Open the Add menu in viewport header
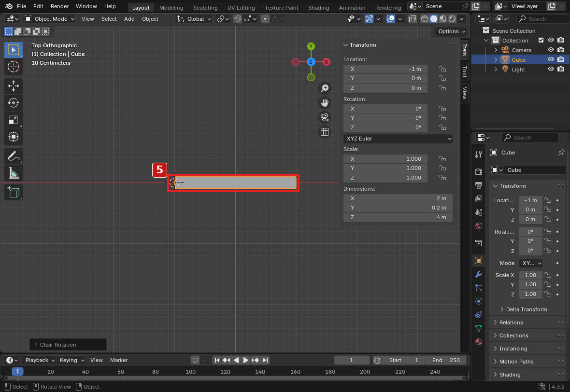Viewport: 570px width, 392px height. 129,19
